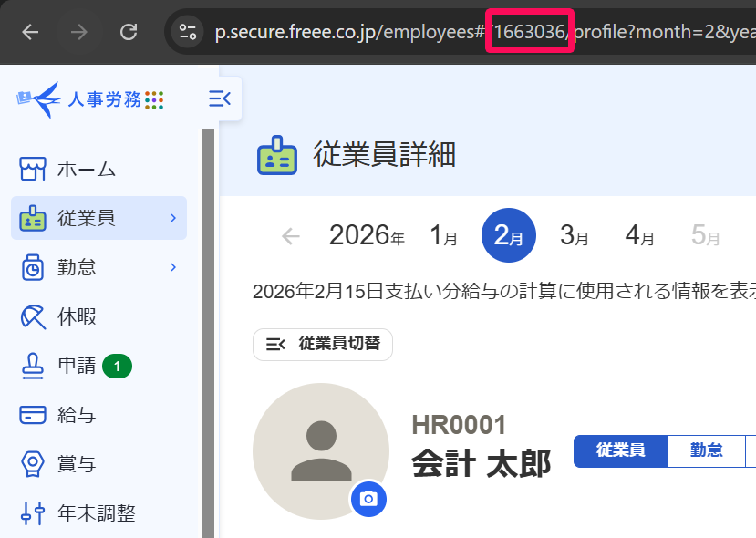Reload the page with the refresh icon
The image size is (756, 538).
click(129, 32)
